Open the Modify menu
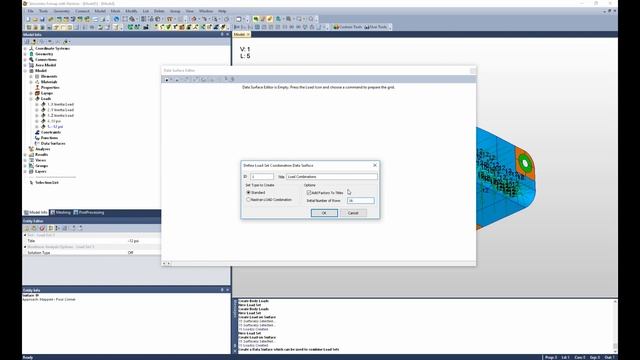Image resolution: width=640 pixels, height=360 pixels. (x=131, y=11)
